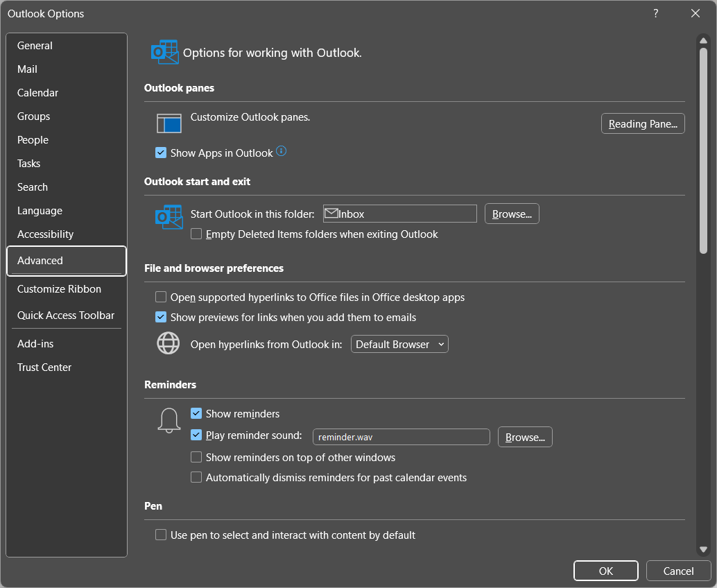Screen dimensions: 717x588
Task: Click the 'Outlook start and exit' heading
Action: point(197,182)
